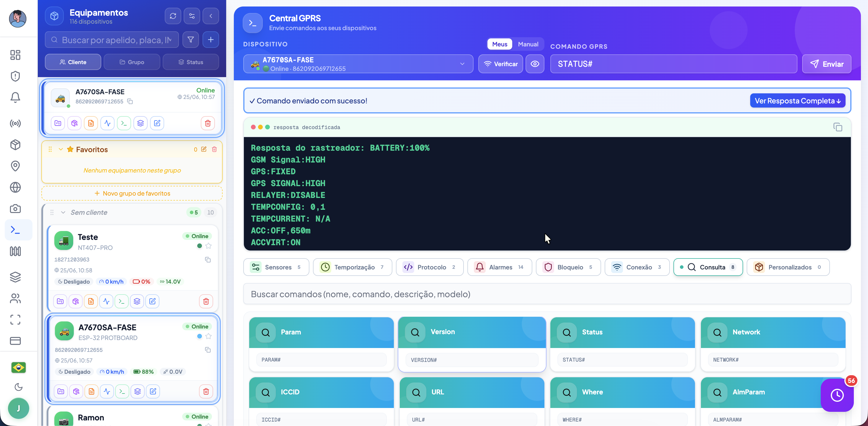Screen dimensions: 868x426
Task: Collapse the Equipamentos panel with chevron
Action: (211, 16)
